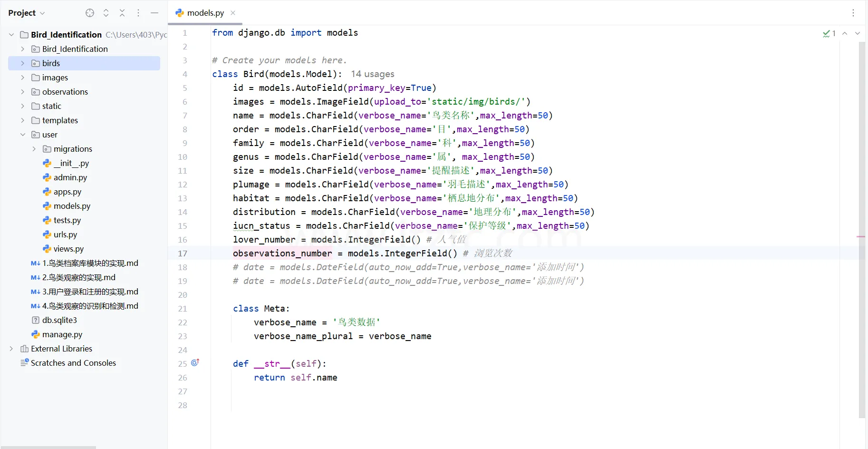Open the Project view dropdown
This screenshot has width=868, height=449.
click(x=27, y=13)
